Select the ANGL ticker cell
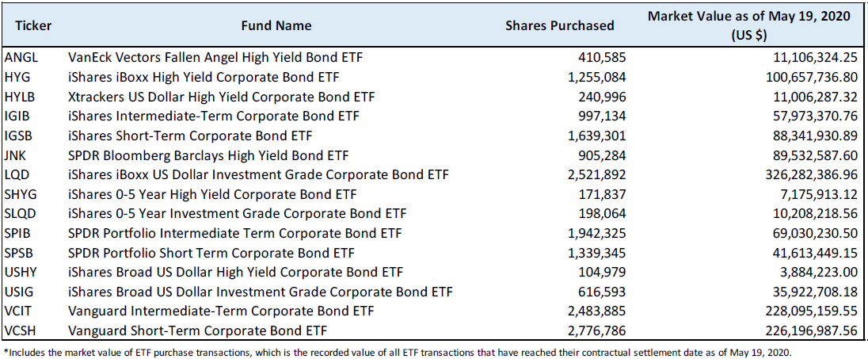 (x=21, y=57)
